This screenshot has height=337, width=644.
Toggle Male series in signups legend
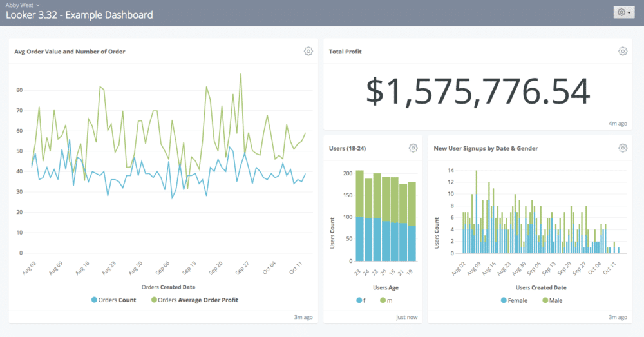point(553,300)
